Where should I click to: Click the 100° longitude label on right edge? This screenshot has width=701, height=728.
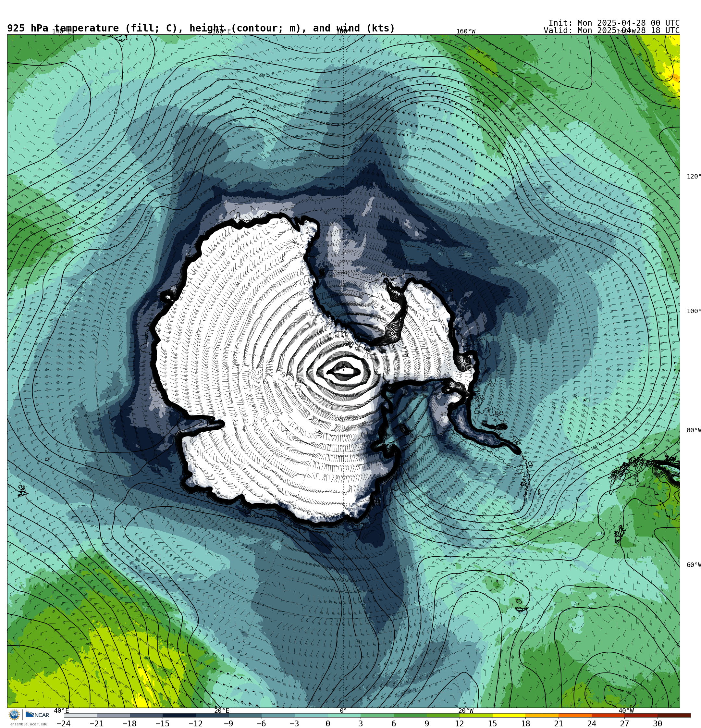[x=694, y=311]
